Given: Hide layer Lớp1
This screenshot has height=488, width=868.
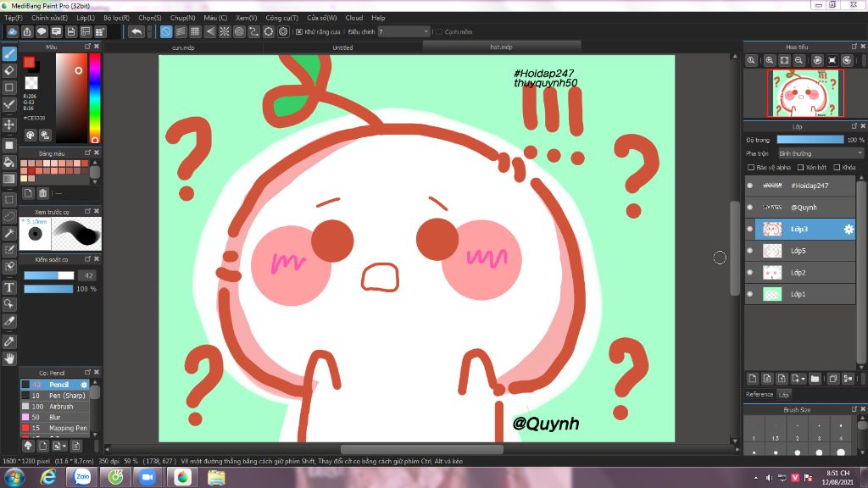Looking at the screenshot, I should [x=750, y=294].
